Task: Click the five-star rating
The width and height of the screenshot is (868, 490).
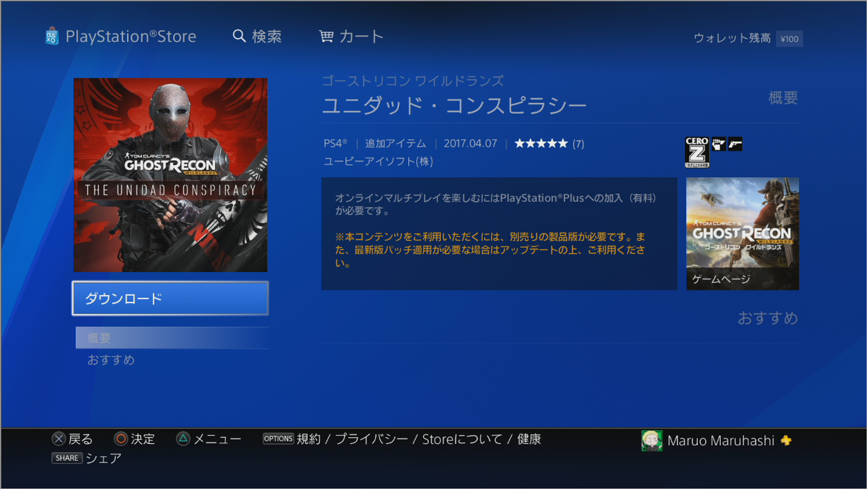Action: (541, 144)
